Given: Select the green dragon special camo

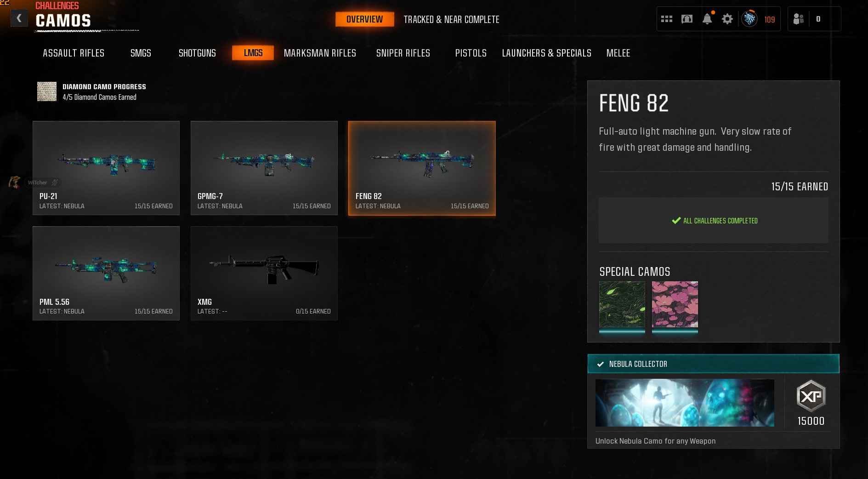Looking at the screenshot, I should (x=622, y=304).
